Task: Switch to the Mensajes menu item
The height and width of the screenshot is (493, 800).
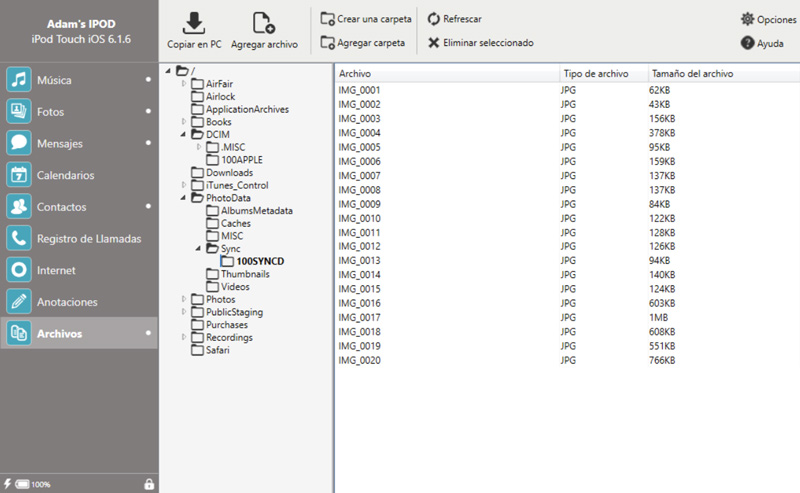Action: tap(79, 143)
